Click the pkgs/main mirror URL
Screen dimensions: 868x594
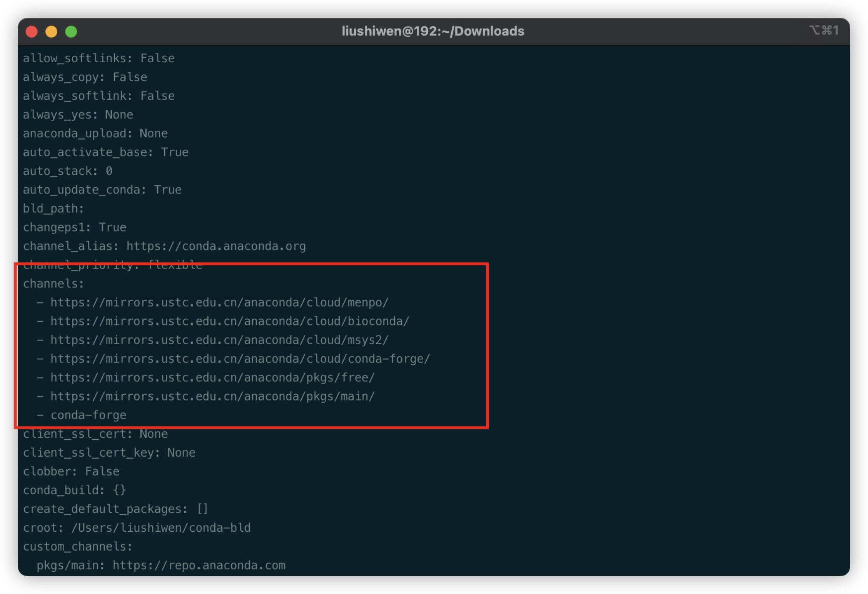click(x=212, y=396)
